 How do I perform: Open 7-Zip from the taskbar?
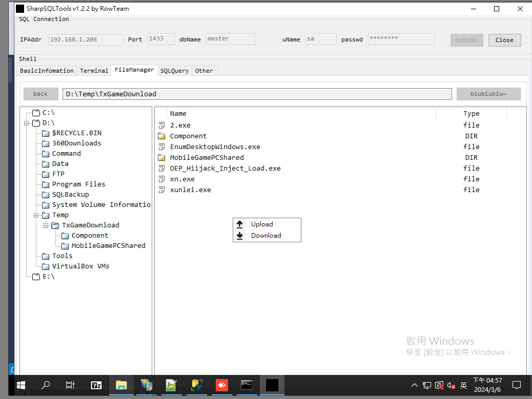[96, 385]
